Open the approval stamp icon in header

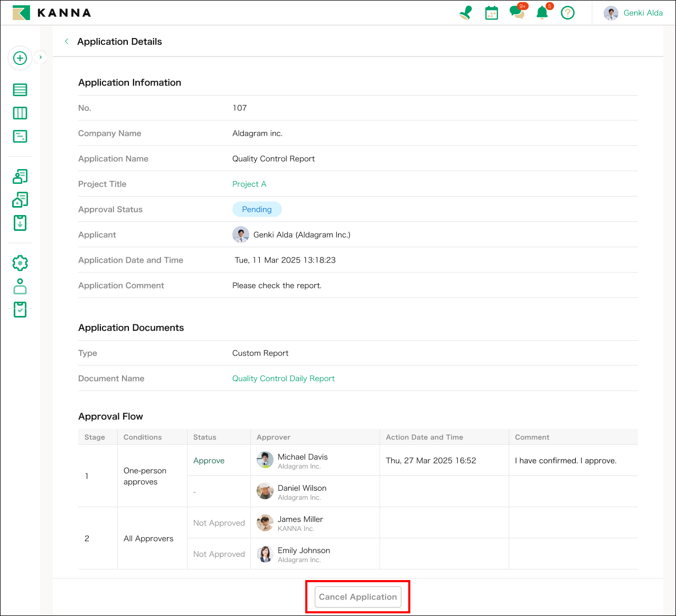click(466, 13)
